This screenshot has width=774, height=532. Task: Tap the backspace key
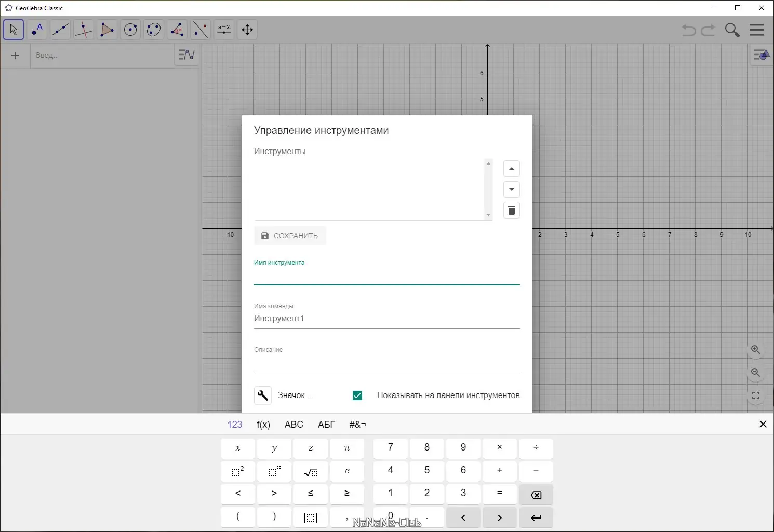tap(536, 494)
